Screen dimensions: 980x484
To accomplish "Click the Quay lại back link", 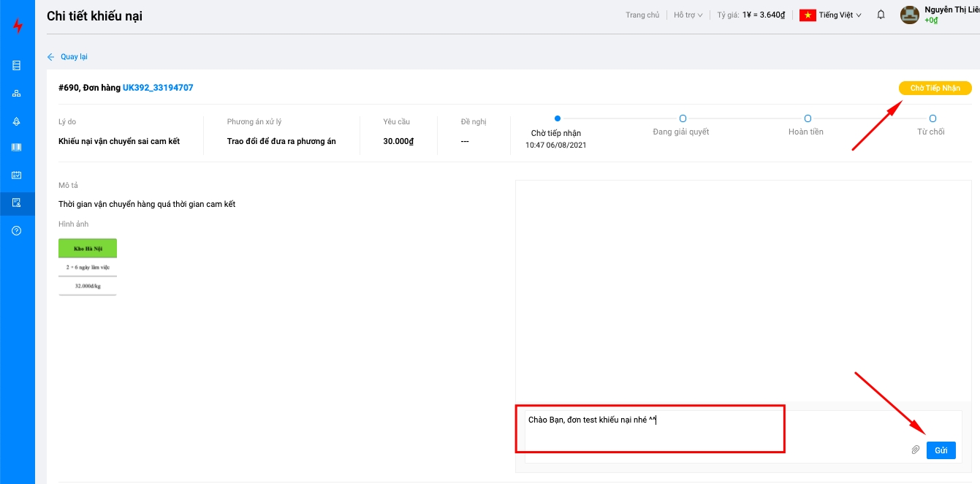I will pos(68,57).
